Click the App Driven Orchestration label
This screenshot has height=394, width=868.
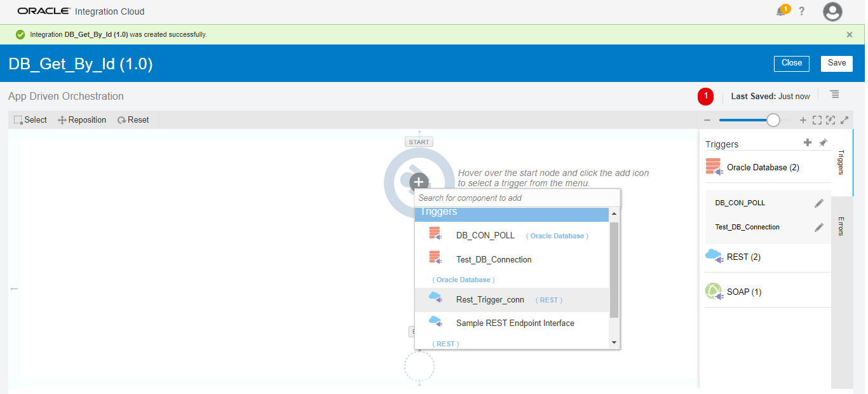(66, 97)
